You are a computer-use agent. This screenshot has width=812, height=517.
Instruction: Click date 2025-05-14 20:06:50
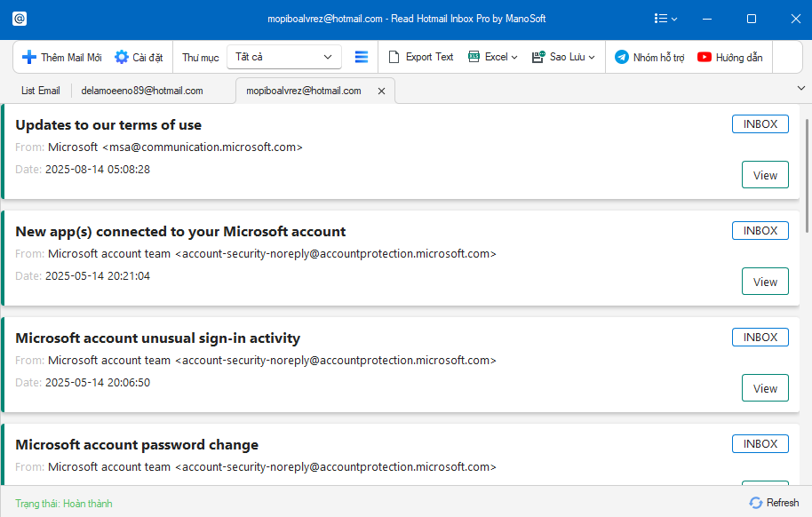pos(98,383)
